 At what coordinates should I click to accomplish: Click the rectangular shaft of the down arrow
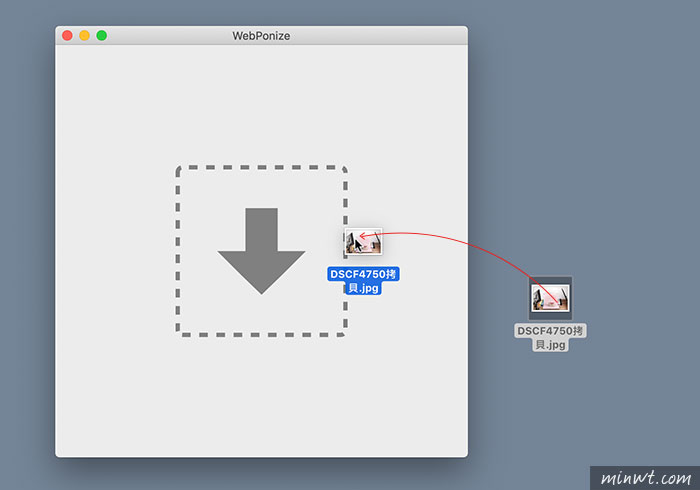[x=261, y=228]
